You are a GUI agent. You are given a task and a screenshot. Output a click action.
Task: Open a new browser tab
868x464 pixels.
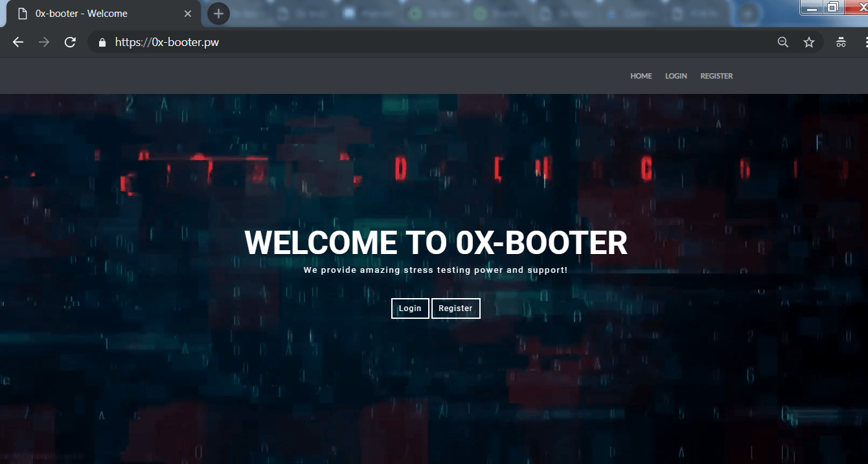click(x=218, y=13)
